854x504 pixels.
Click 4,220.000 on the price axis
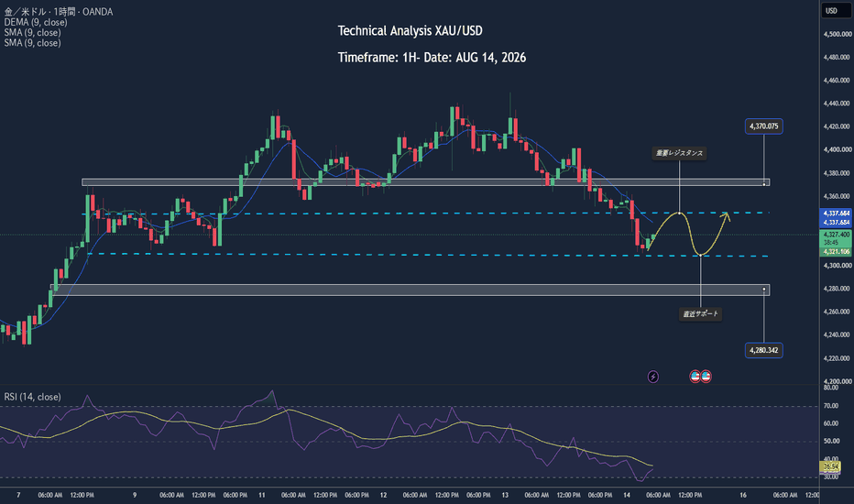click(x=838, y=358)
